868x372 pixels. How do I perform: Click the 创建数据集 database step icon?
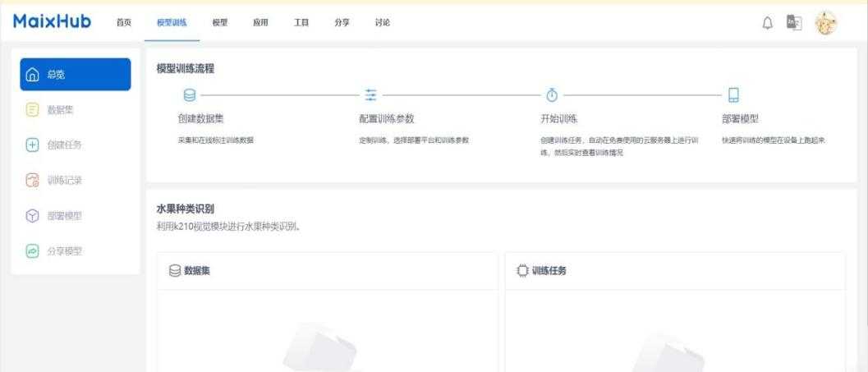(190, 95)
